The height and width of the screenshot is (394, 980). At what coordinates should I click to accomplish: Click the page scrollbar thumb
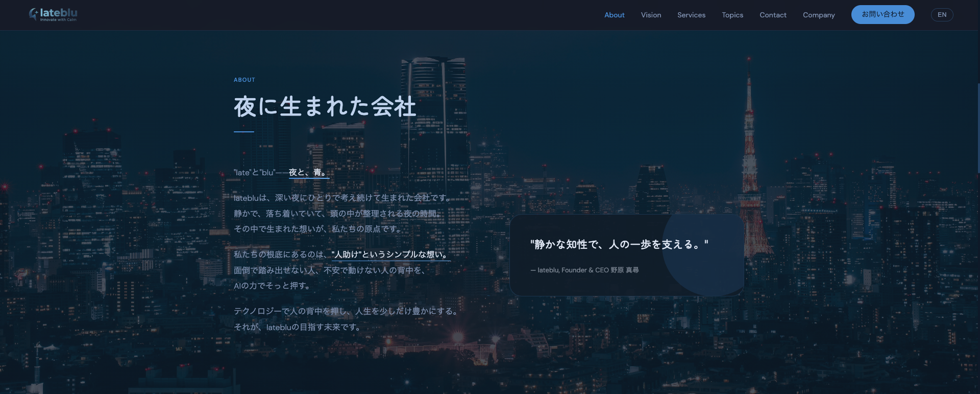click(x=978, y=128)
